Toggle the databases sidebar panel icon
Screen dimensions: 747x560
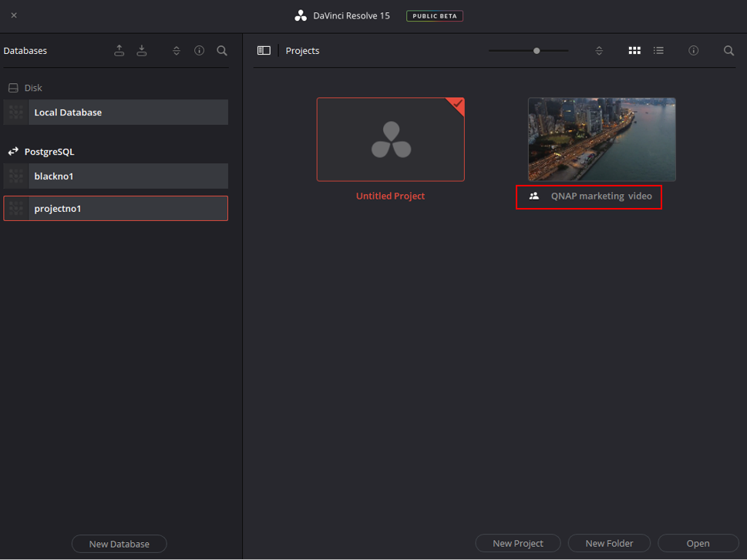coord(264,51)
